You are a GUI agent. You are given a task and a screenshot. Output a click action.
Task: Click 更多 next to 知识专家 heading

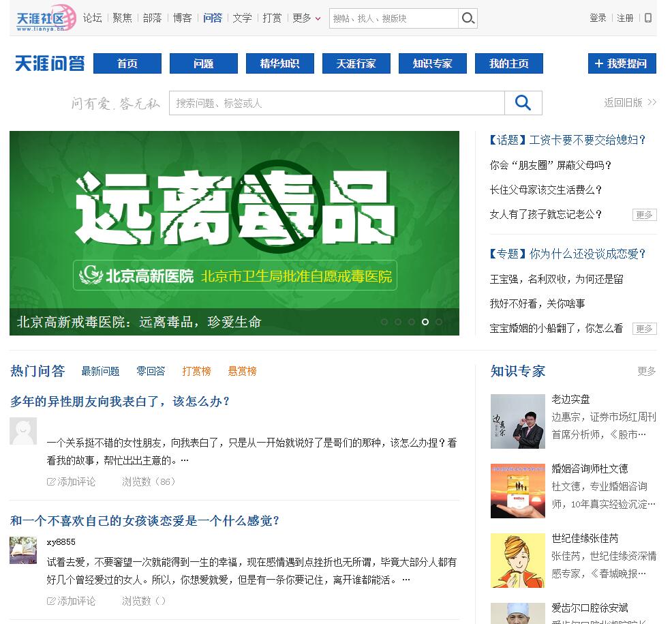point(646,371)
